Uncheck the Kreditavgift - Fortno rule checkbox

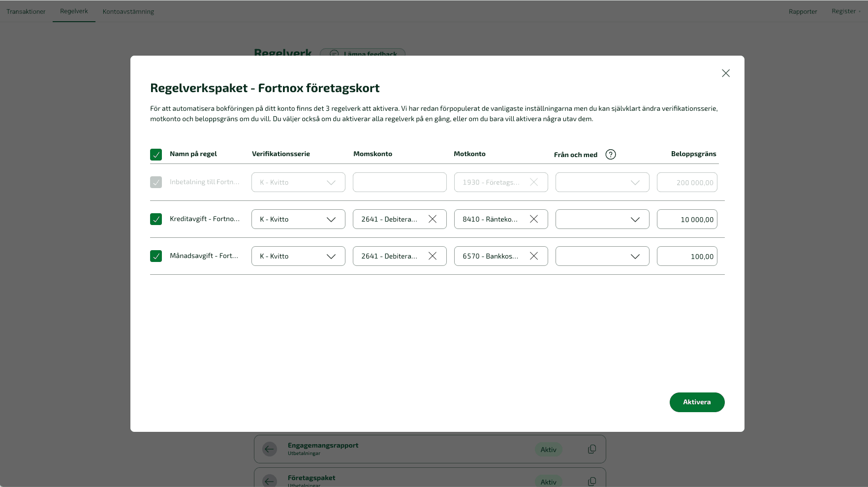156,219
